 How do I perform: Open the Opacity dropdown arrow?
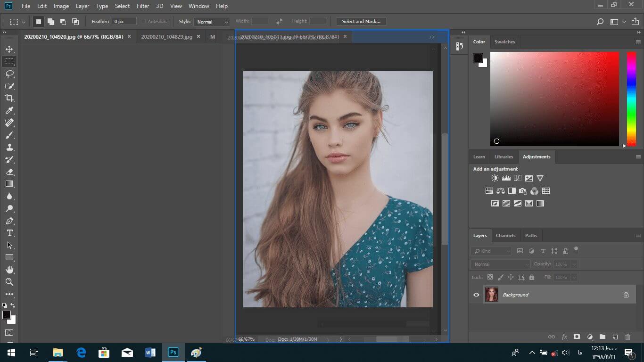[x=574, y=264]
